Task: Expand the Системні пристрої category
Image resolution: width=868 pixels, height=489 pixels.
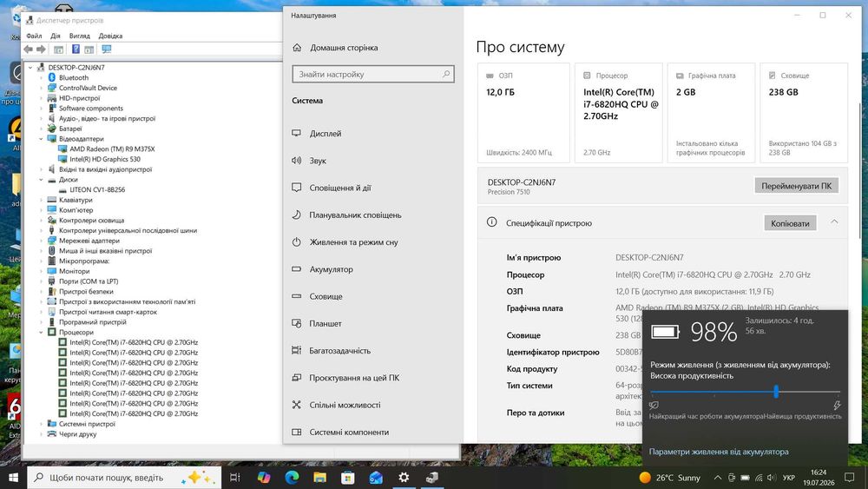Action: [41, 424]
